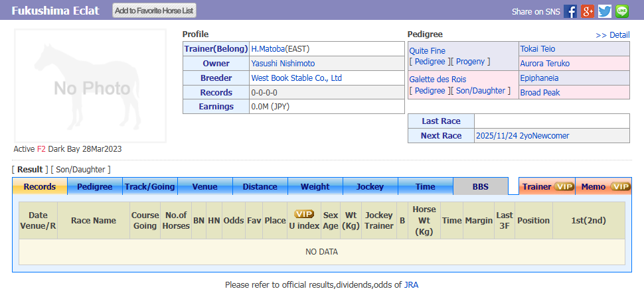This screenshot has width=644, height=297.
Task: View Quite Fine's Pedigree link
Action: 430,62
